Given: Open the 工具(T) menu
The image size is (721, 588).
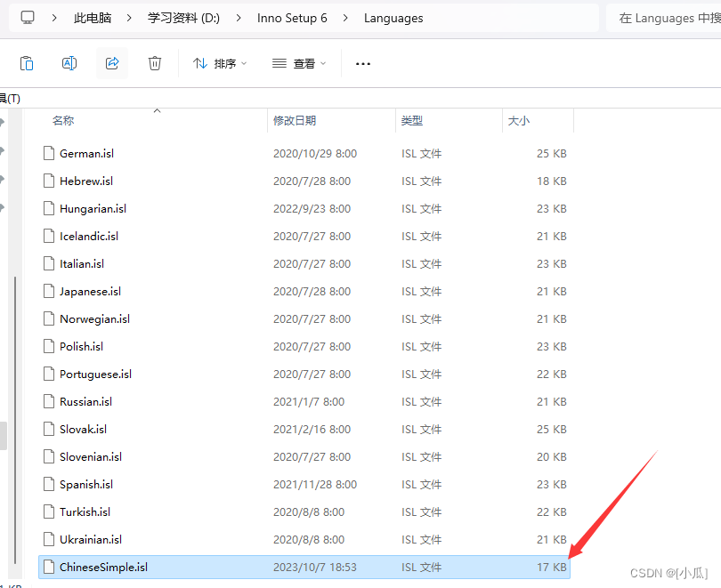Looking at the screenshot, I should tap(10, 99).
